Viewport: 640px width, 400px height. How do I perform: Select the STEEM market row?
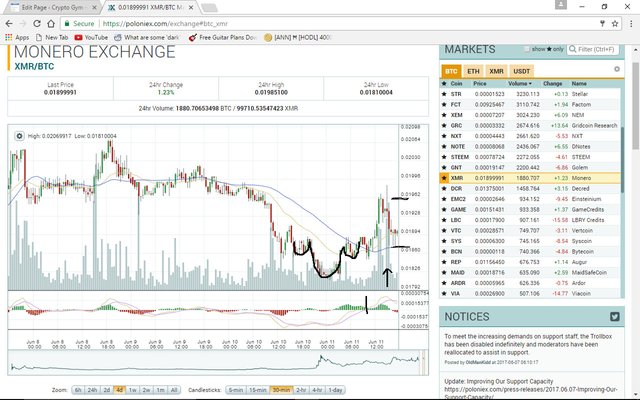(530, 157)
